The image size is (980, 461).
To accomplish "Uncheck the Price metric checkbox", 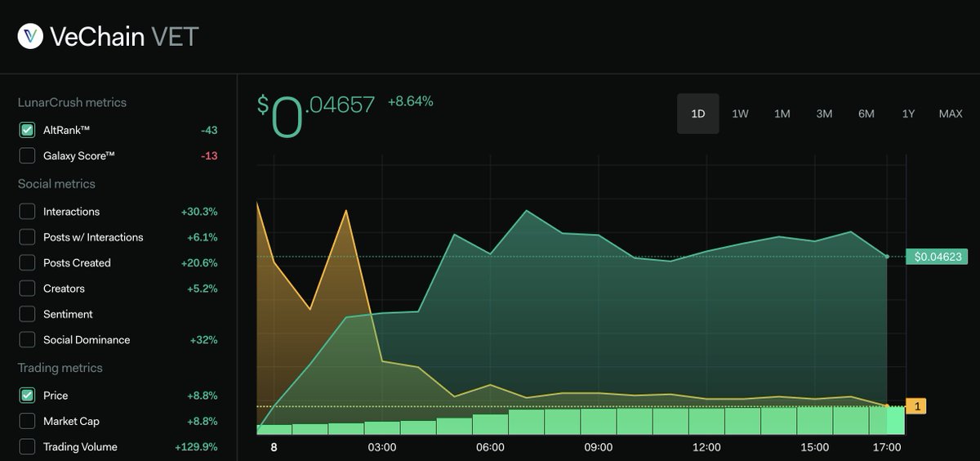I will pos(28,396).
